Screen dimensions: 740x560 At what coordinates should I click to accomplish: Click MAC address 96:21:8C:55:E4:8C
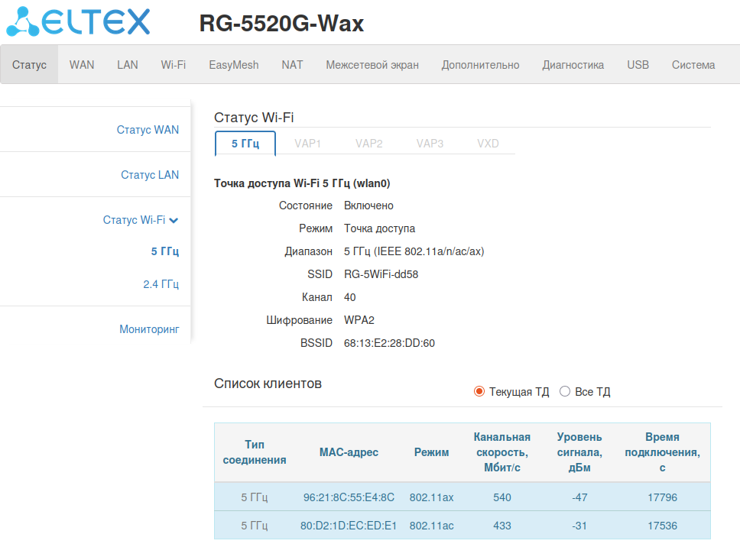click(x=349, y=497)
